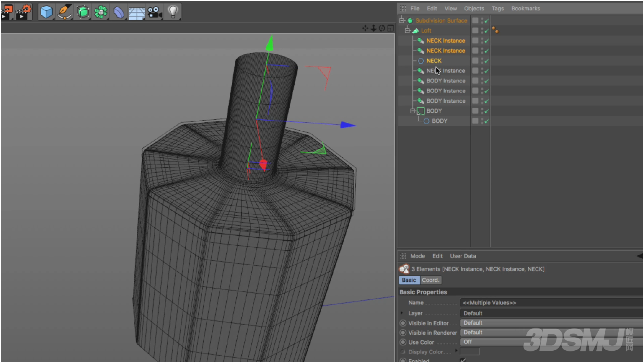Click the Loft object icon
Image resolution: width=644 pixels, height=363 pixels.
[416, 30]
